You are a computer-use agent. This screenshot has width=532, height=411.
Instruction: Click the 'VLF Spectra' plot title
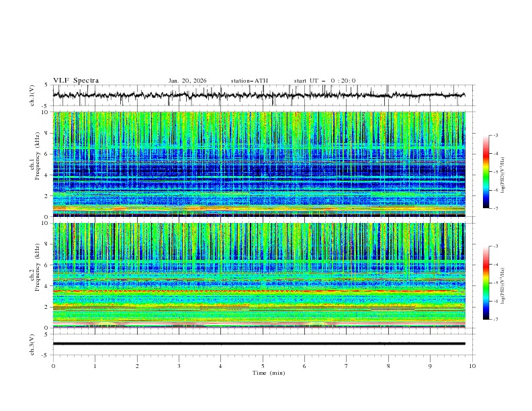(x=76, y=81)
